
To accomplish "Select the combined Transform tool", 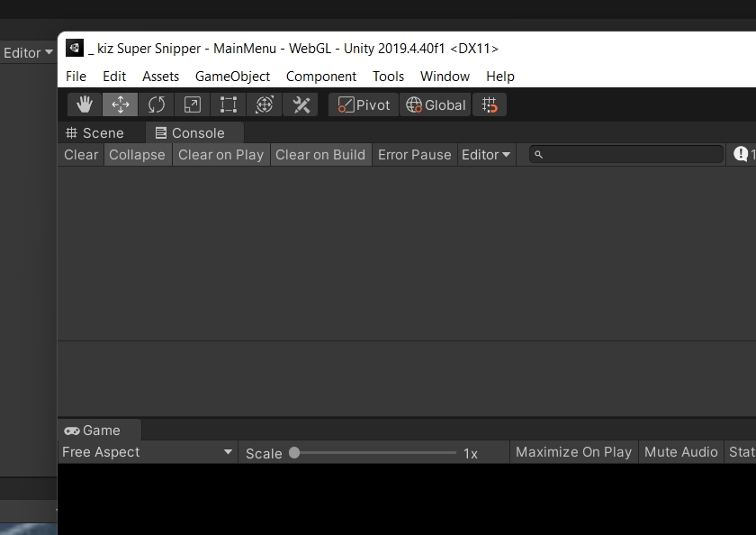I will pyautogui.click(x=265, y=105).
